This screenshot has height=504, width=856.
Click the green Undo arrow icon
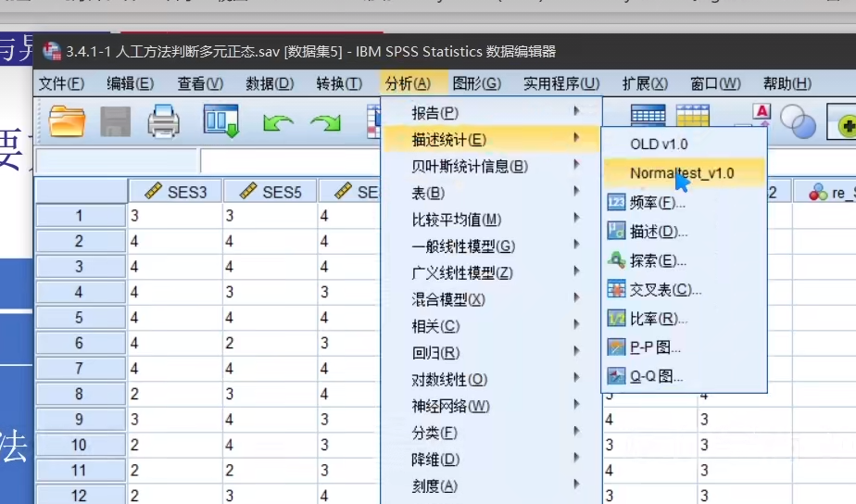(x=277, y=123)
